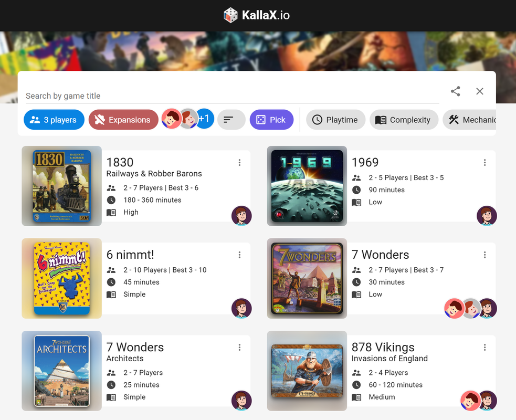Image resolution: width=516 pixels, height=420 pixels.
Task: Open the sort order icon chip
Action: [x=231, y=120]
